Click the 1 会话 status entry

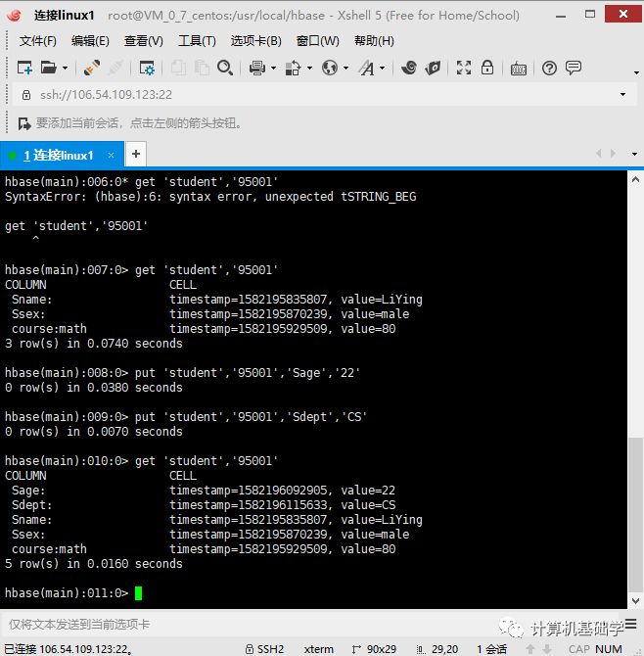tap(491, 649)
